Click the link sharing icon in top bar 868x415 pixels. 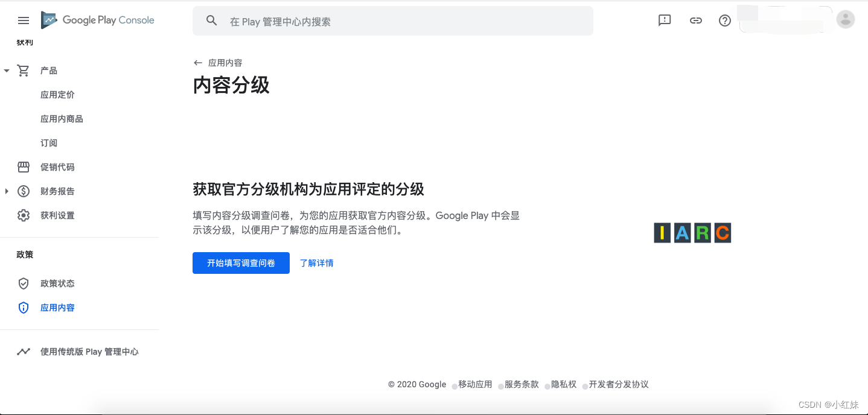(695, 20)
